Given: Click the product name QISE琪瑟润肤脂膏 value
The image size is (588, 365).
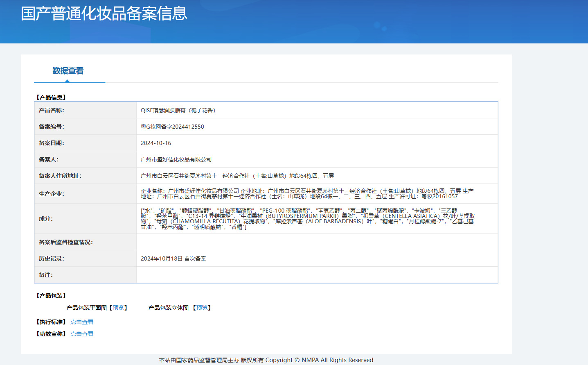Looking at the screenshot, I should 178,110.
